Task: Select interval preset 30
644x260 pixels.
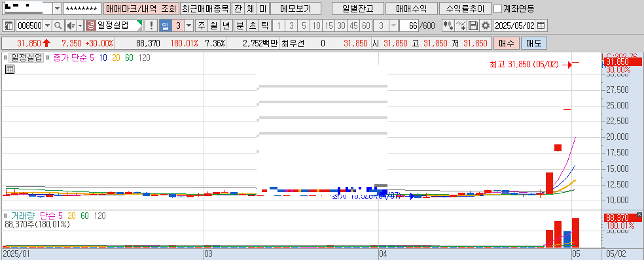Action: point(341,26)
